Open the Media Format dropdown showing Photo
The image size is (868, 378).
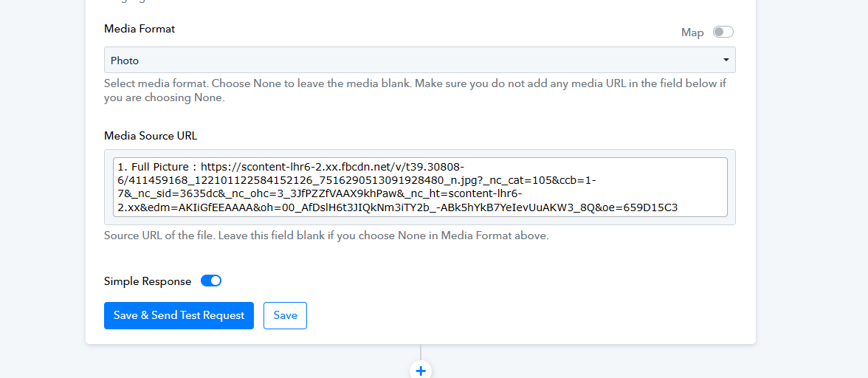point(419,60)
